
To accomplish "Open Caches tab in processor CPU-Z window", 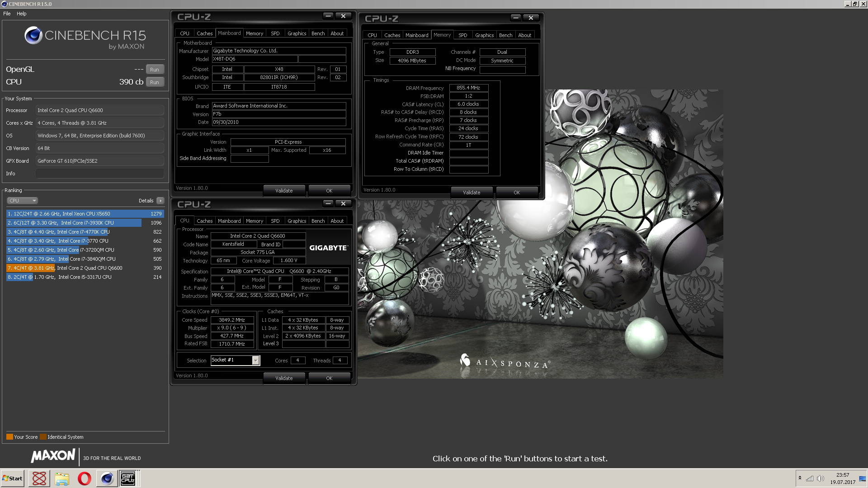I will tap(204, 221).
